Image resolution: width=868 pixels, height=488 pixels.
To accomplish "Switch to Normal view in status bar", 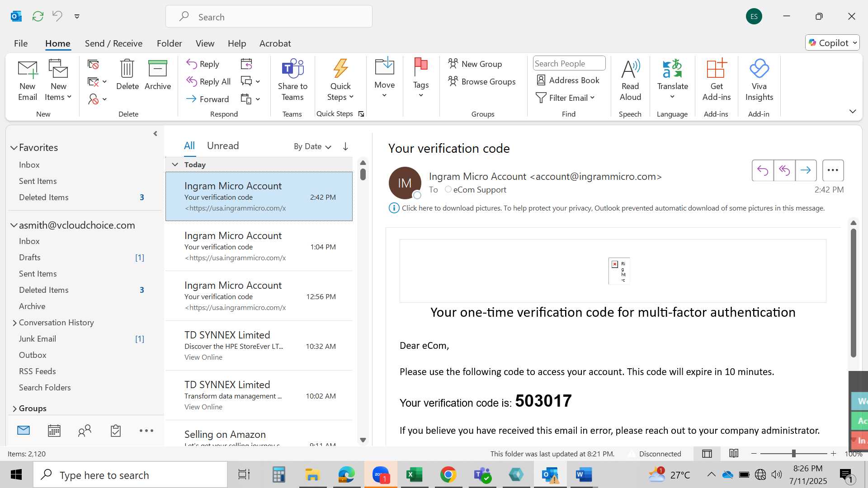I will point(707,454).
